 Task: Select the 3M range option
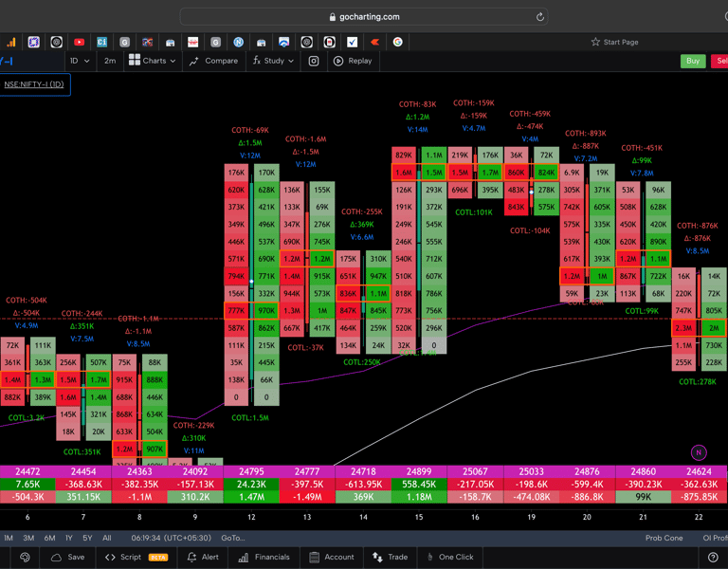pos(28,538)
